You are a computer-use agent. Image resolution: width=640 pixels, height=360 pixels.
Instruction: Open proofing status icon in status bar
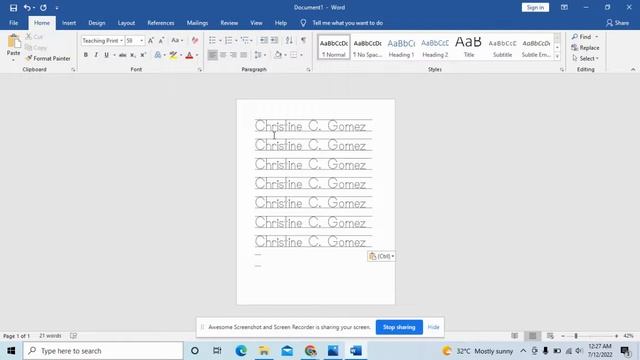[73, 336]
